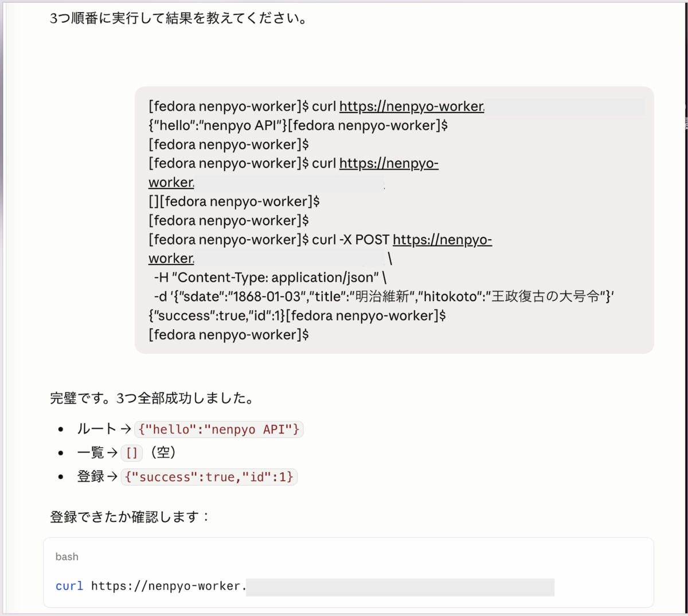
Task: Open the first curl nenpyo-worker URL link
Action: point(412,106)
